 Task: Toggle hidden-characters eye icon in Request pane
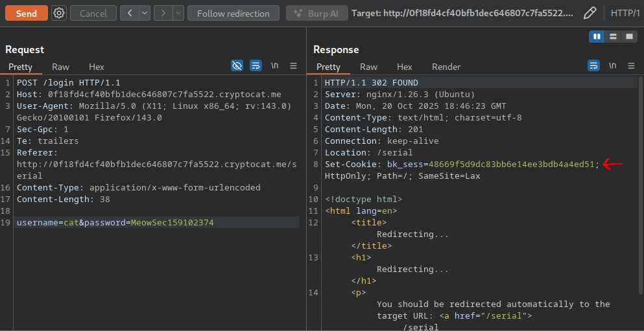pos(237,65)
